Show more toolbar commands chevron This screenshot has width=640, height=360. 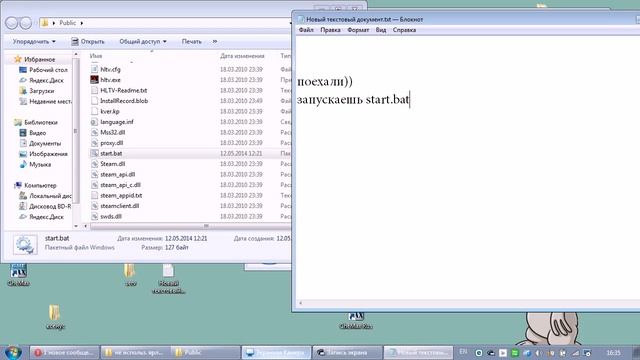[215, 42]
